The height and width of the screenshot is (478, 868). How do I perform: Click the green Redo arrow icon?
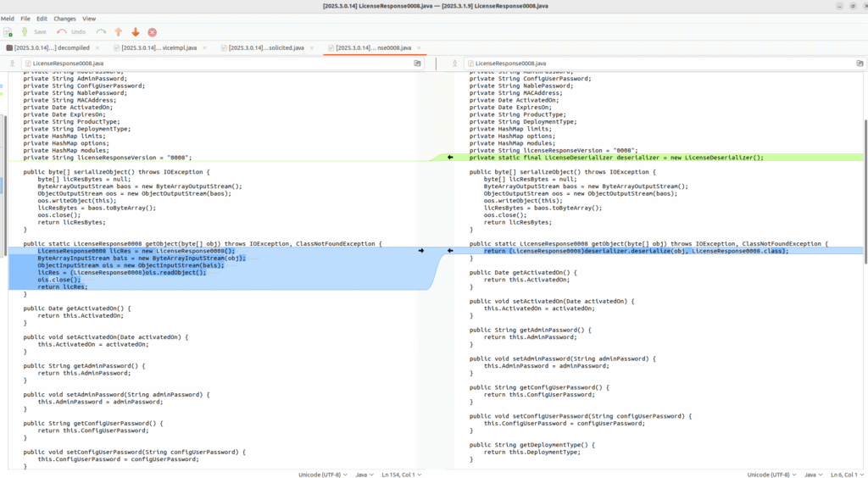click(101, 32)
